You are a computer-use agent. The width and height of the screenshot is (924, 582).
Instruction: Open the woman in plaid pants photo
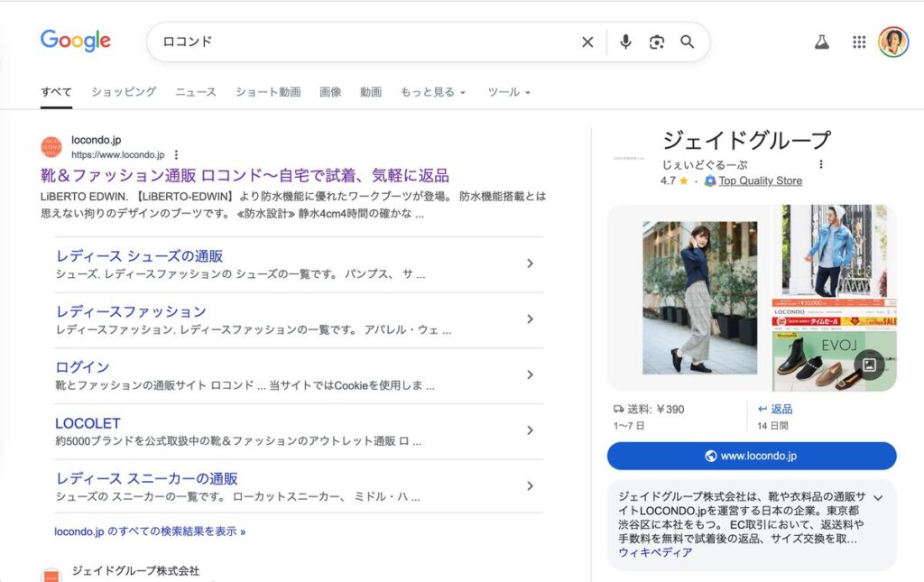click(699, 298)
